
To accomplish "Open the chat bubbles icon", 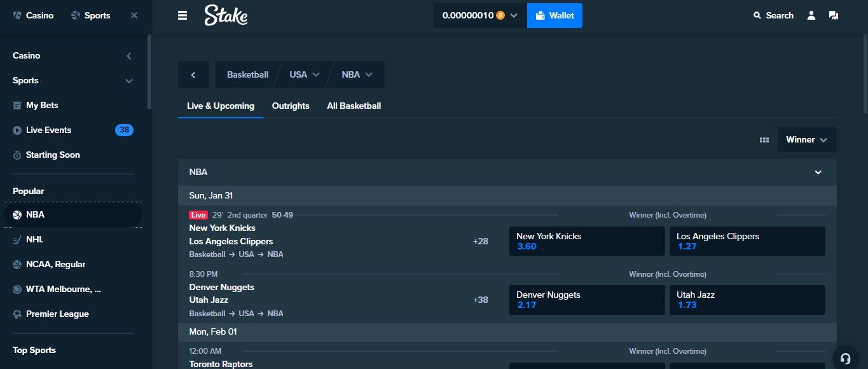I will (x=834, y=15).
